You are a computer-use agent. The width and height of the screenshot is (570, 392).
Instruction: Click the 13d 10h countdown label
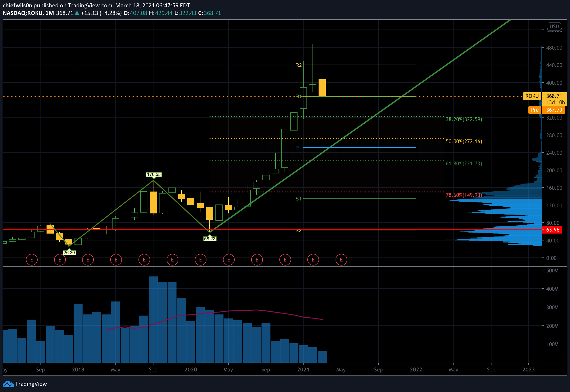click(x=555, y=102)
